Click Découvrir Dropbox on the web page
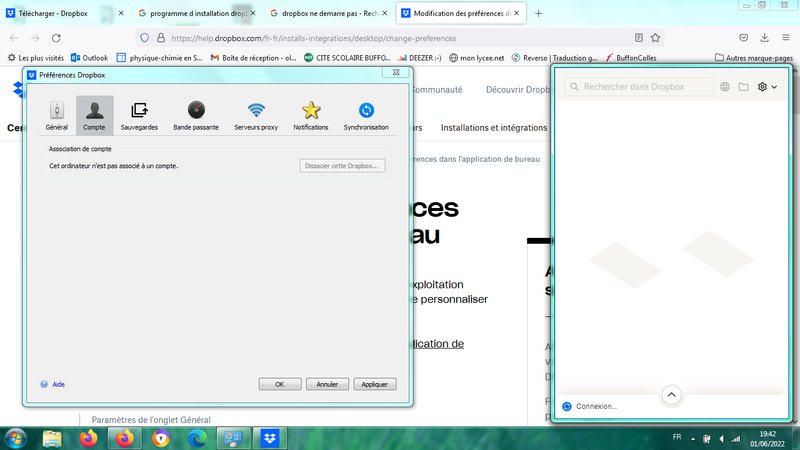The image size is (800, 450). [x=518, y=90]
